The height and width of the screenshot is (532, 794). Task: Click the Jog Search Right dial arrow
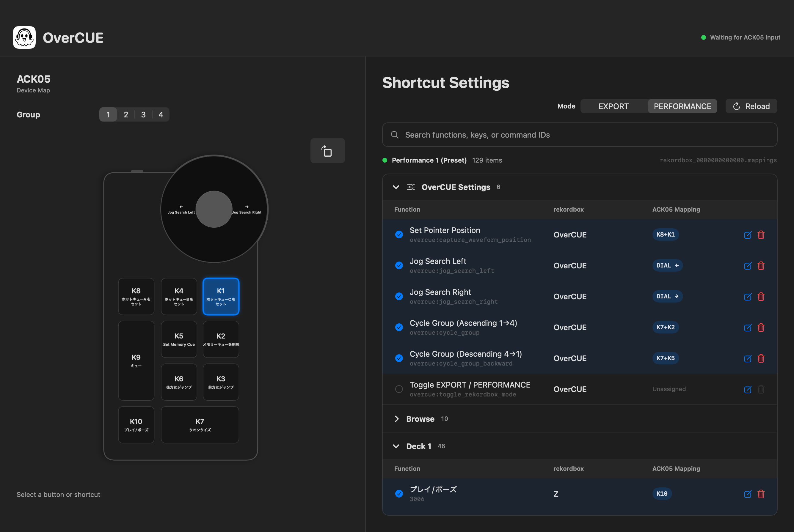[x=247, y=207]
